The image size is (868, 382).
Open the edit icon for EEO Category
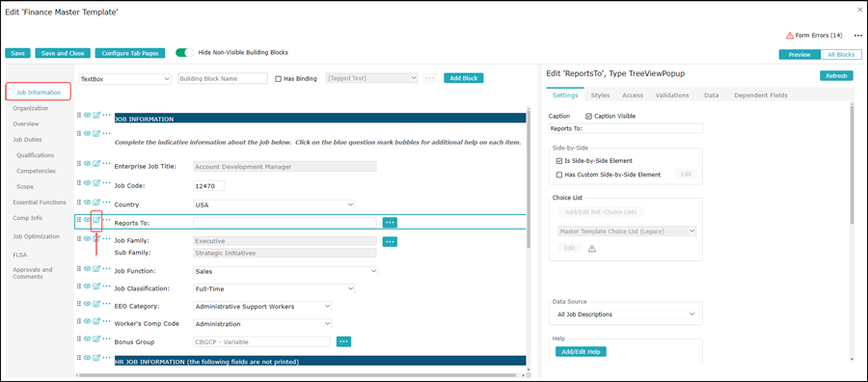coord(96,304)
